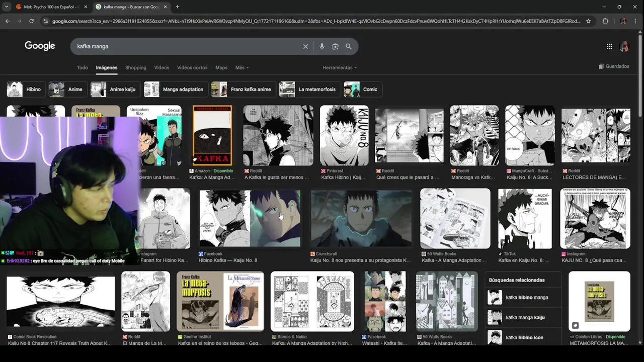Open Maps results

(221, 67)
